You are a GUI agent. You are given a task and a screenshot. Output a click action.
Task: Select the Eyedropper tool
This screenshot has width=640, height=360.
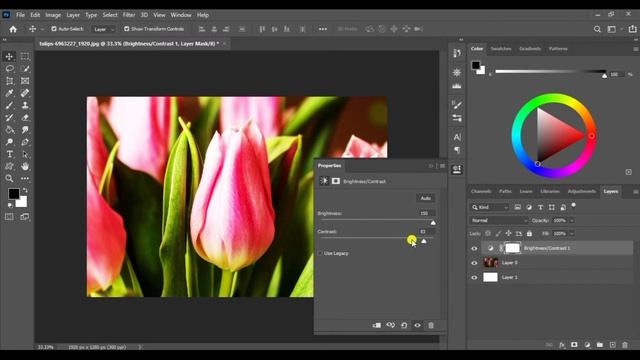coord(9,93)
